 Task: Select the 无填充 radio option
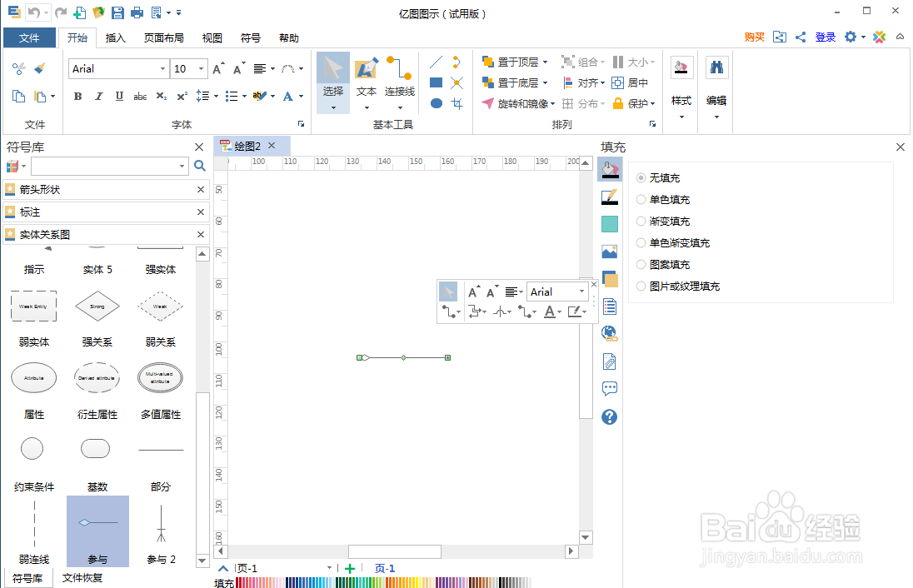pos(641,178)
